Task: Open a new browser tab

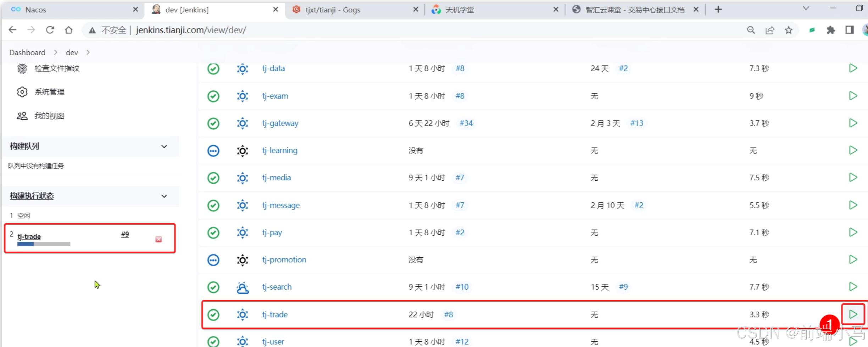Action: [x=718, y=10]
